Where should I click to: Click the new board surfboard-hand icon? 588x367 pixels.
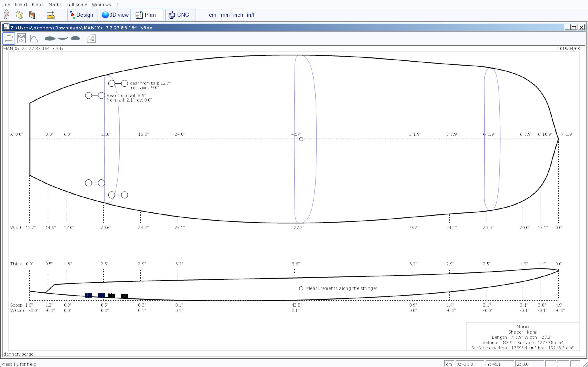pyautogui.click(x=7, y=15)
